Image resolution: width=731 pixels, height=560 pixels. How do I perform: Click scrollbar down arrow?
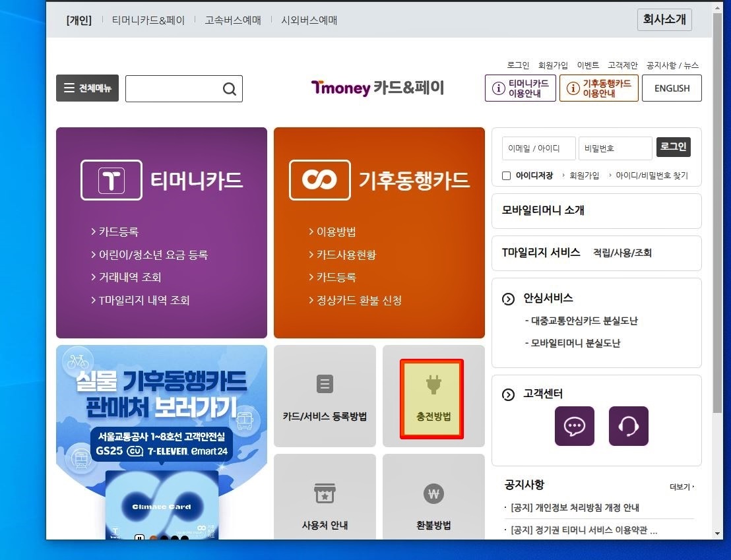pyautogui.click(x=718, y=534)
